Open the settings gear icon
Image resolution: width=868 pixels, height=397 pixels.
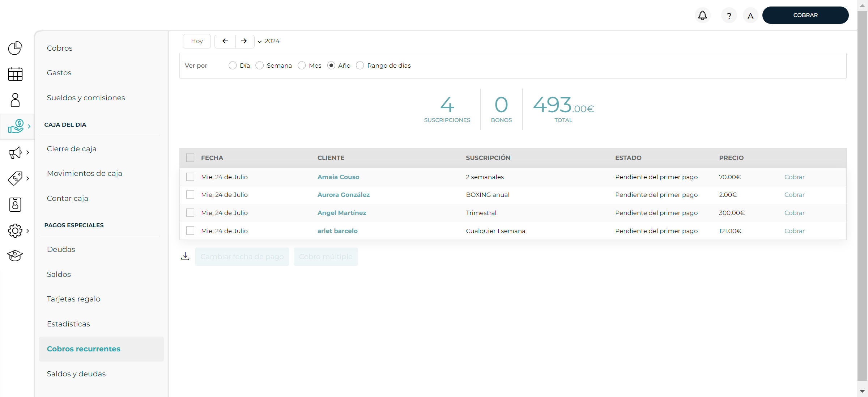[x=15, y=231]
